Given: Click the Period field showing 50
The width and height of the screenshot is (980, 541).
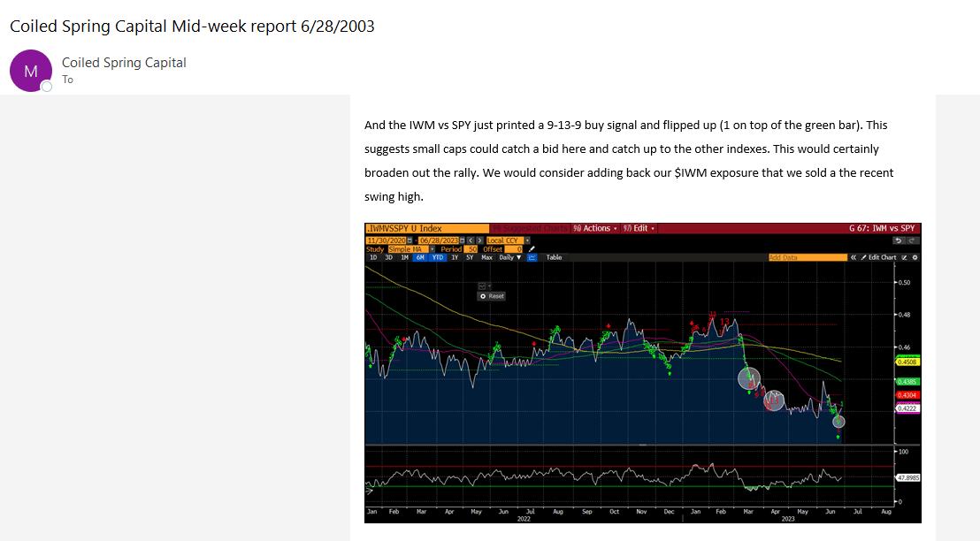Looking at the screenshot, I should 471,249.
